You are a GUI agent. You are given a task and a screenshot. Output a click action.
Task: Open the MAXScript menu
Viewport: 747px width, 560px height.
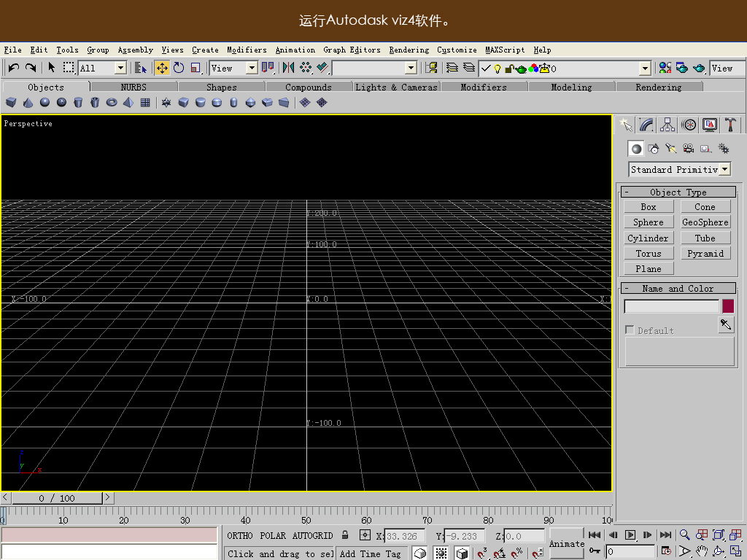tap(505, 50)
